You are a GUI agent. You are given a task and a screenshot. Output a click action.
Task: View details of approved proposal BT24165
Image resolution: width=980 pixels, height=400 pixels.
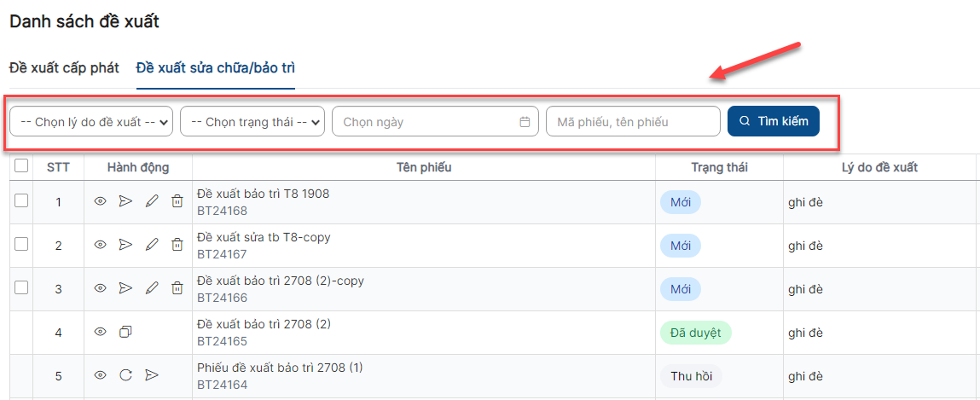[x=100, y=332]
